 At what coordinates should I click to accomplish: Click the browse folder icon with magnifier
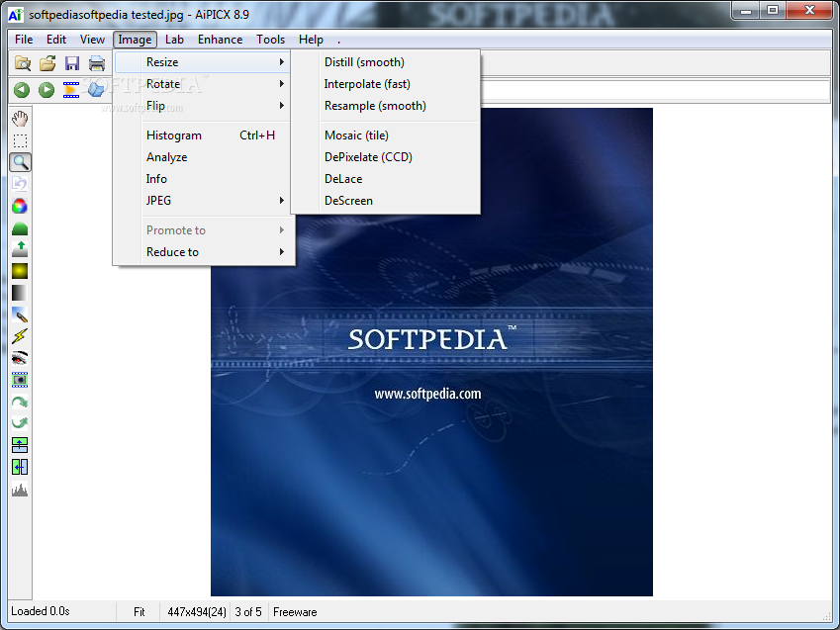click(x=23, y=63)
